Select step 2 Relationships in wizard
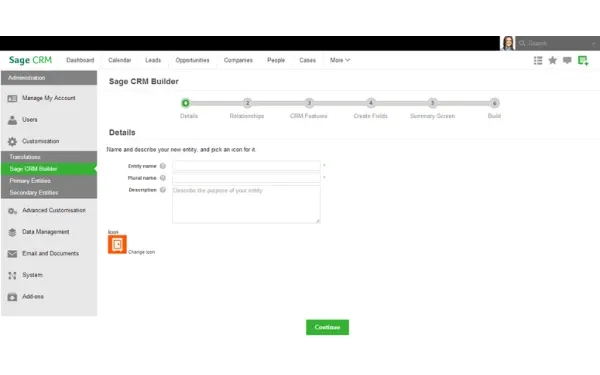Screen dimensions: 600x375 point(247,103)
